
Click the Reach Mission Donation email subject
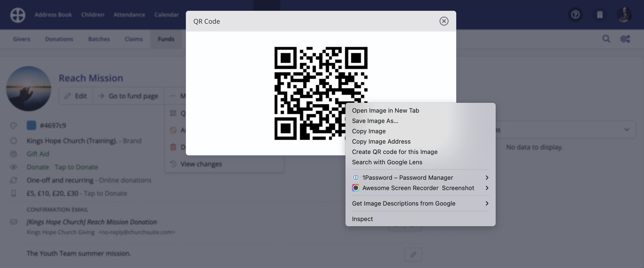(x=92, y=222)
